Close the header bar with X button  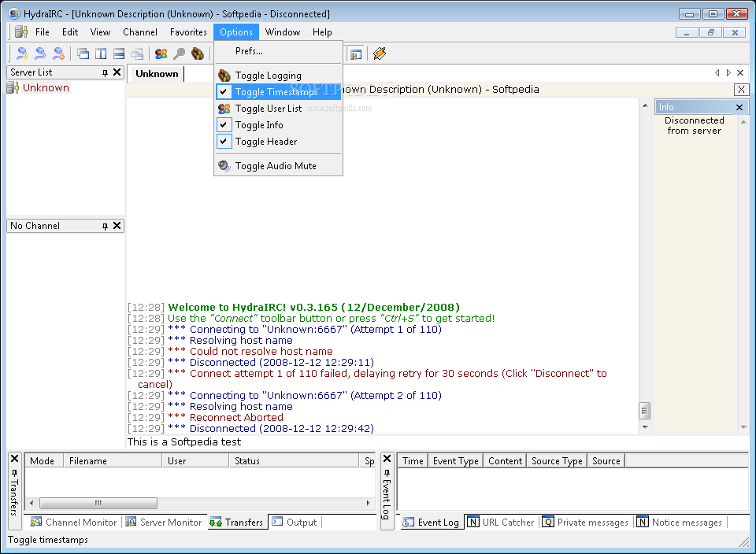tap(741, 90)
